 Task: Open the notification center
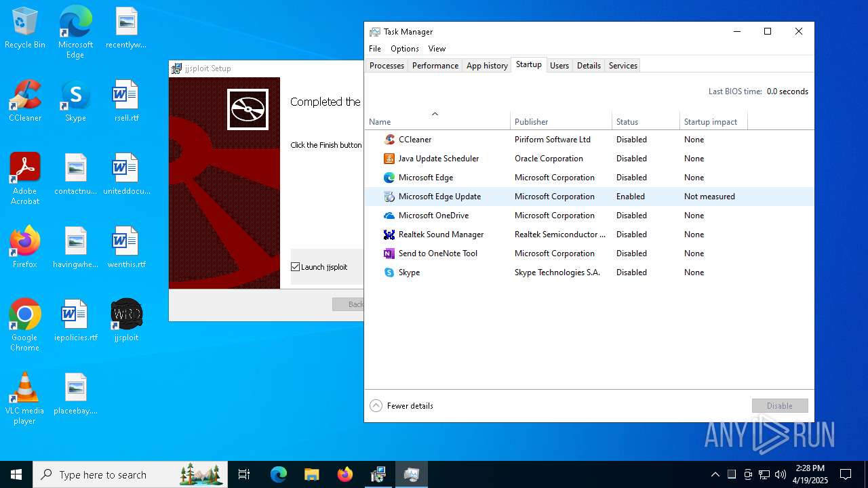(846, 474)
